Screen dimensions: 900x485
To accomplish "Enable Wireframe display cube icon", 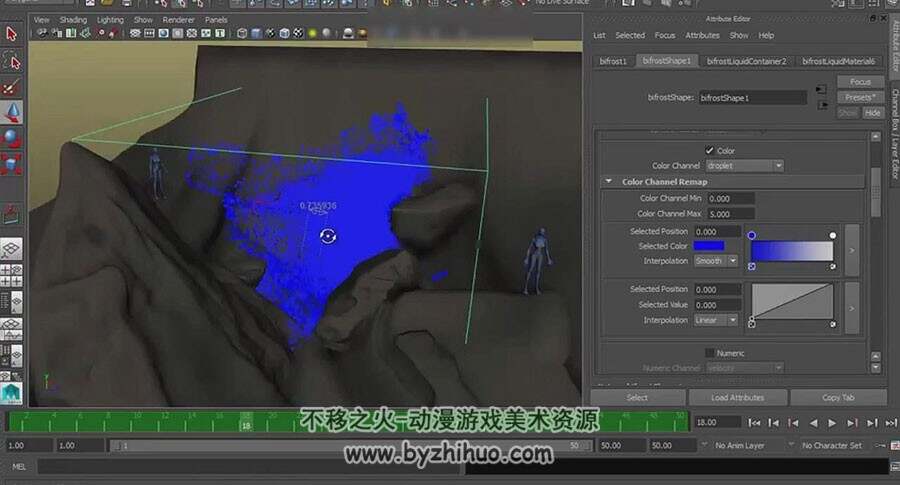I will tap(242, 33).
